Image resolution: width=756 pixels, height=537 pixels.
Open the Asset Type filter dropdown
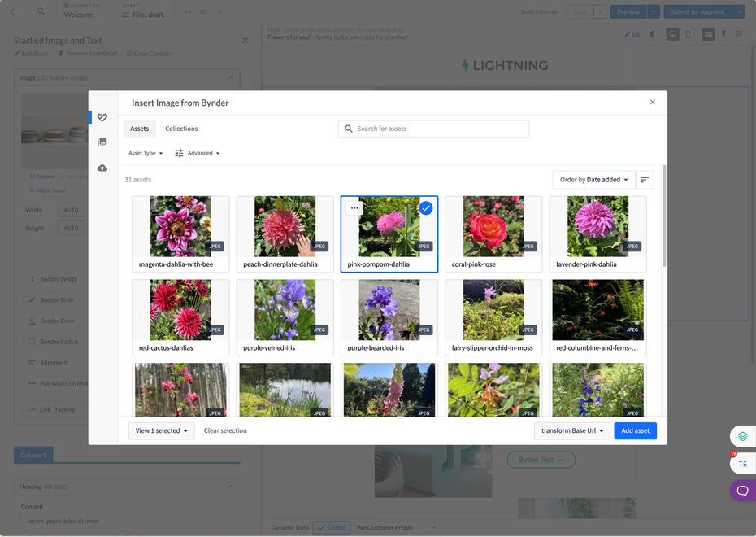(x=146, y=153)
